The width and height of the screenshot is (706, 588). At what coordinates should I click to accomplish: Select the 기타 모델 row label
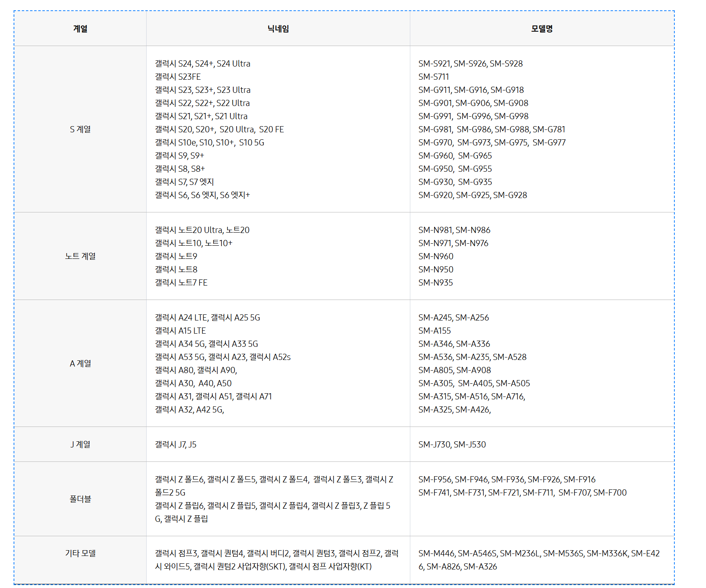pos(80,553)
